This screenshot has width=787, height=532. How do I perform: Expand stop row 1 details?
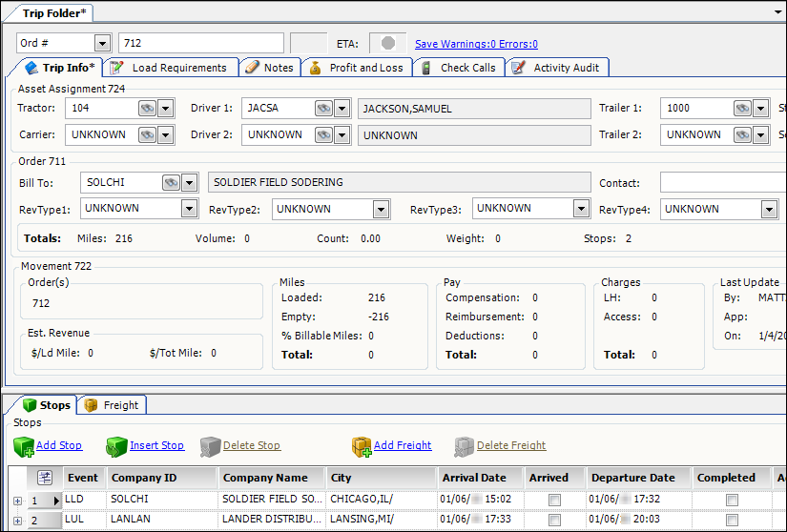[x=16, y=501]
